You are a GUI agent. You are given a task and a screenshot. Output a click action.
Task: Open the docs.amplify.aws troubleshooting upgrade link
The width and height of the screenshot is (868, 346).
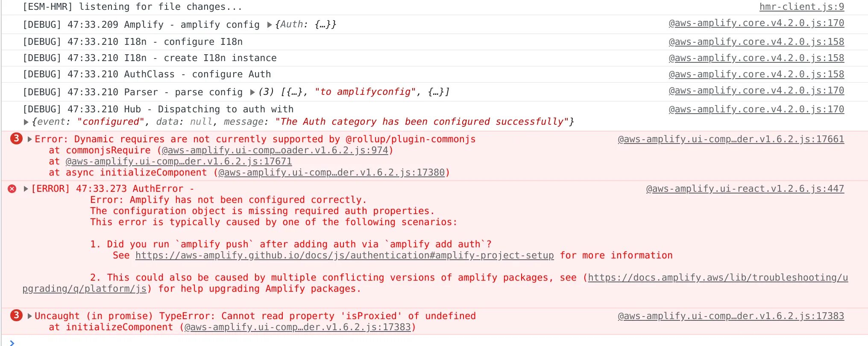pos(718,278)
